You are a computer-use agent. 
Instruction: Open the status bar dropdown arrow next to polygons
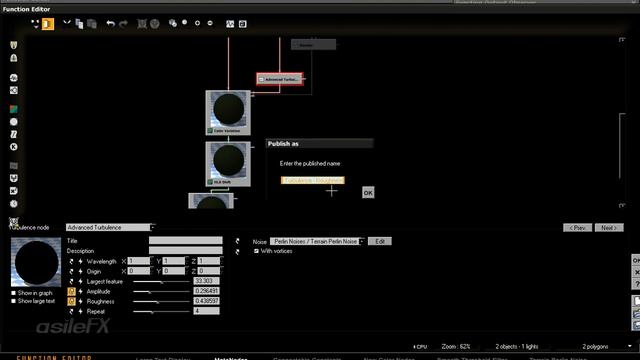(630, 346)
